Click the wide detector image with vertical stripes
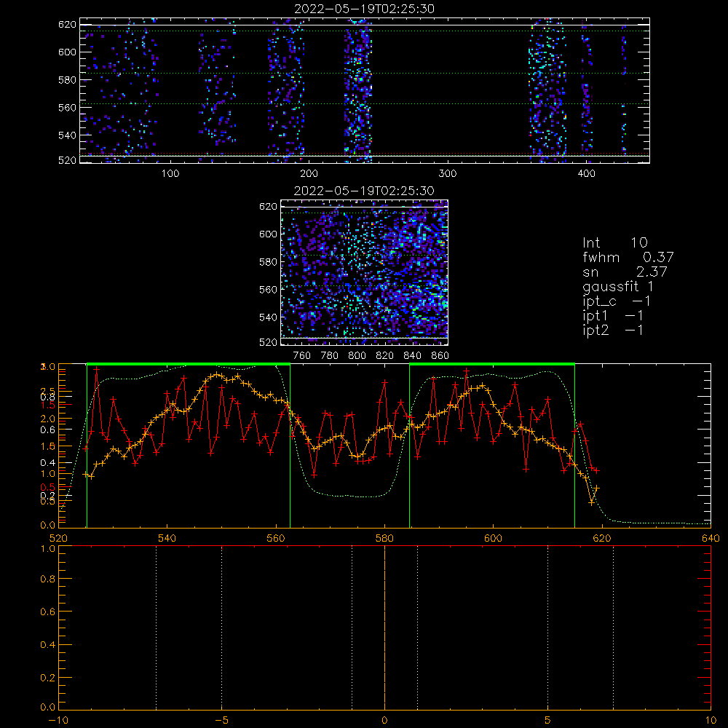This screenshot has height=728, width=728. pos(365,90)
